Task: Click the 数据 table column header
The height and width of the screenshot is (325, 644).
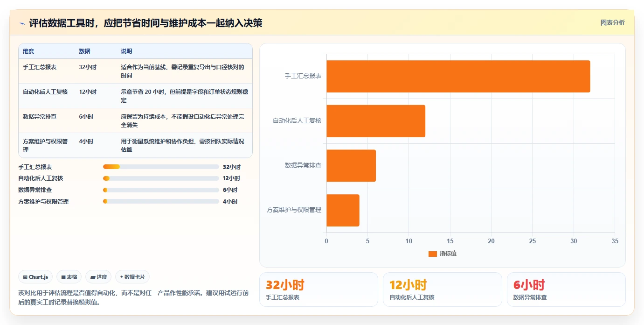Action: pos(85,51)
